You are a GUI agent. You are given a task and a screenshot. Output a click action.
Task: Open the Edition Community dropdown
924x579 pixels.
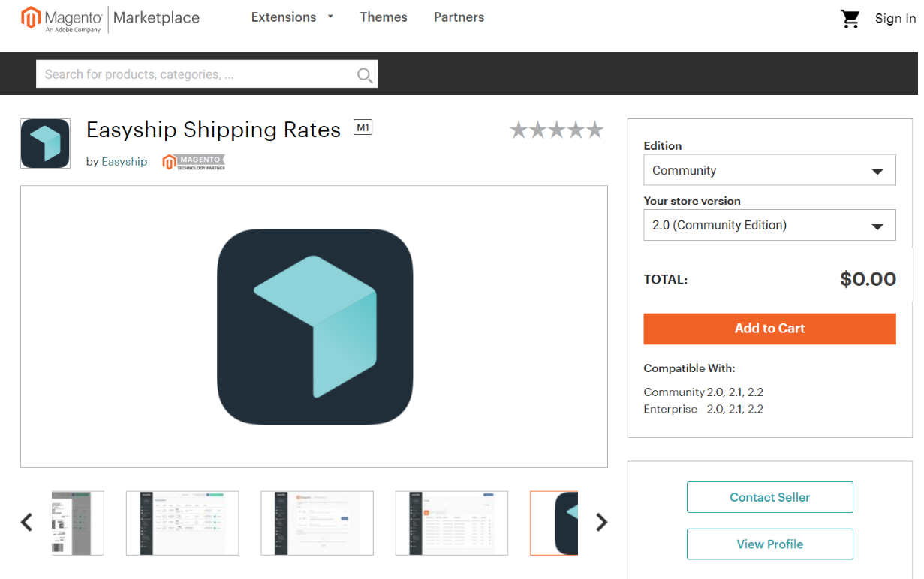pos(769,170)
